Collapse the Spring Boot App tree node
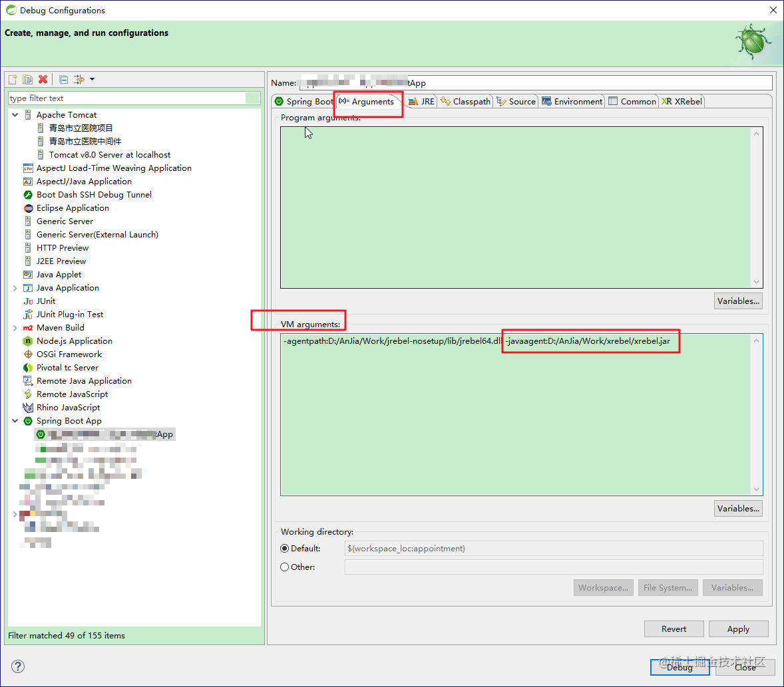 point(15,421)
